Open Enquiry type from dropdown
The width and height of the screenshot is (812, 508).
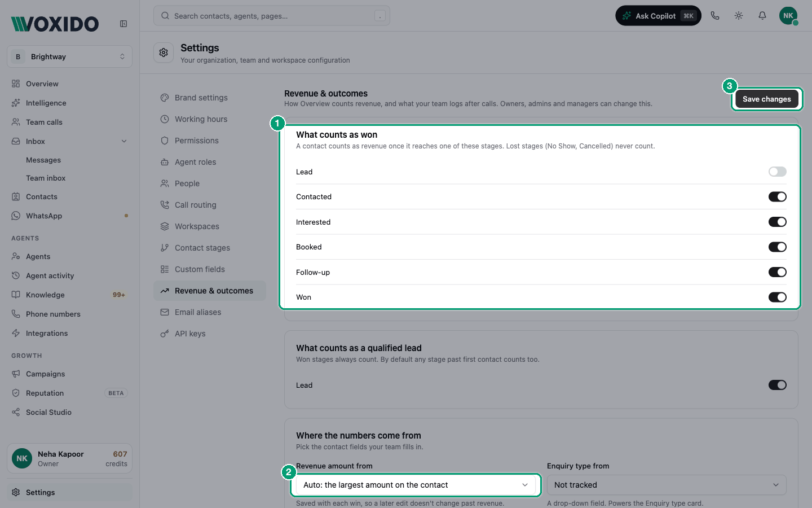[667, 485]
